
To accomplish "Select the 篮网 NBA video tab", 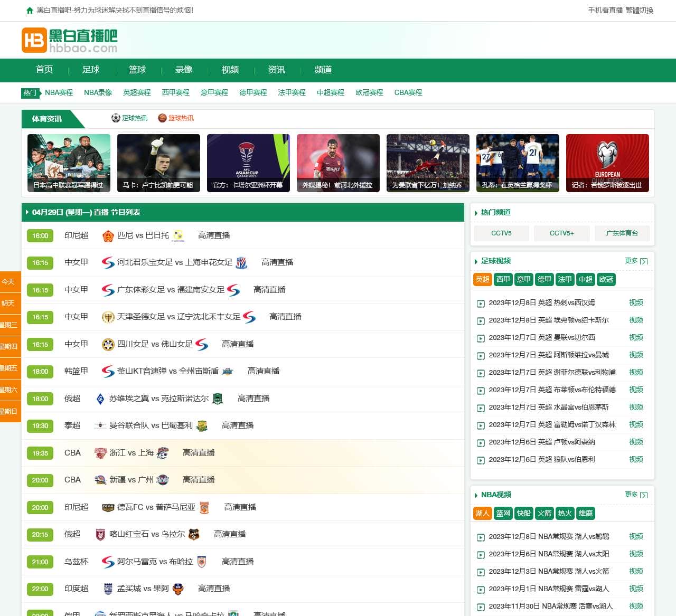I will click(503, 513).
